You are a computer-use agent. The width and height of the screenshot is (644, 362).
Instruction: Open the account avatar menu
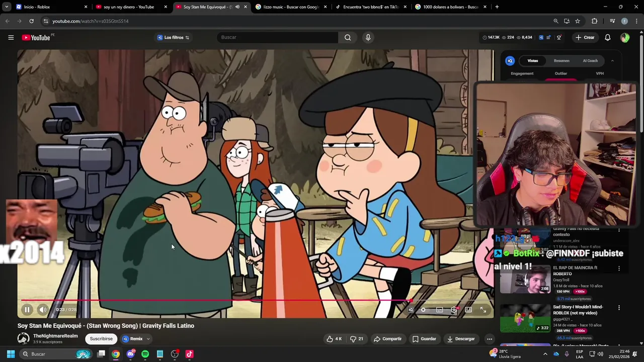(x=625, y=37)
